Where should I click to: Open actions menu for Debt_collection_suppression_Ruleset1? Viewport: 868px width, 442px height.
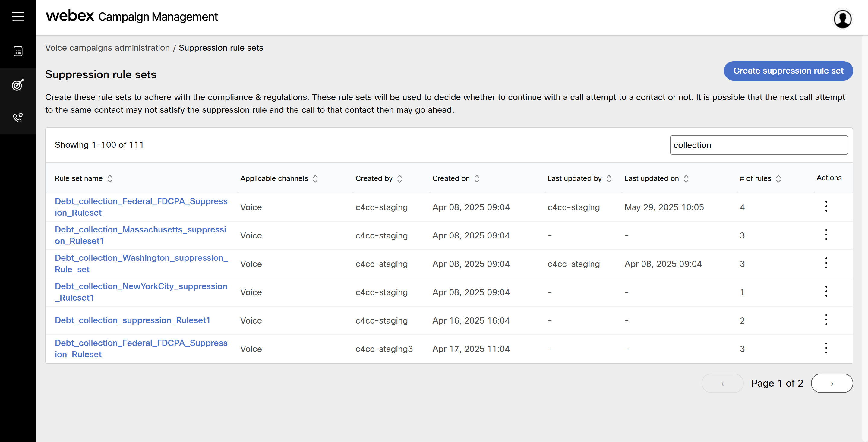point(826,320)
